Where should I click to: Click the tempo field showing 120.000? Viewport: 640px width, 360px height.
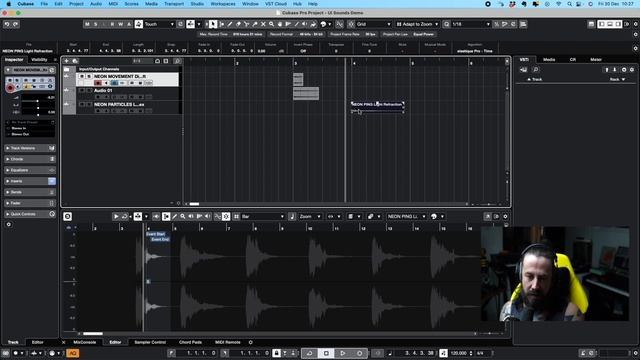458,353
